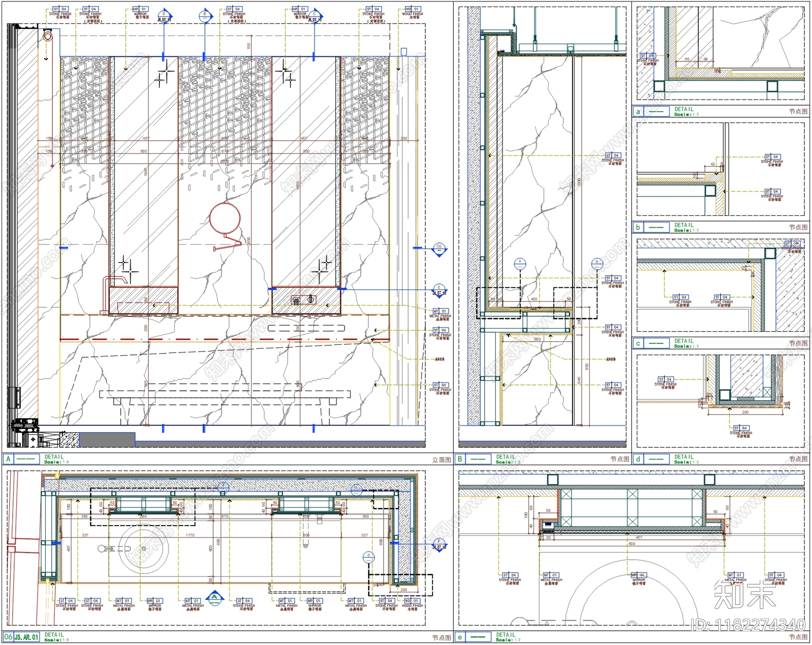Select the right vanity basin block in elevation
The width and height of the screenshot is (812, 645).
click(x=306, y=301)
